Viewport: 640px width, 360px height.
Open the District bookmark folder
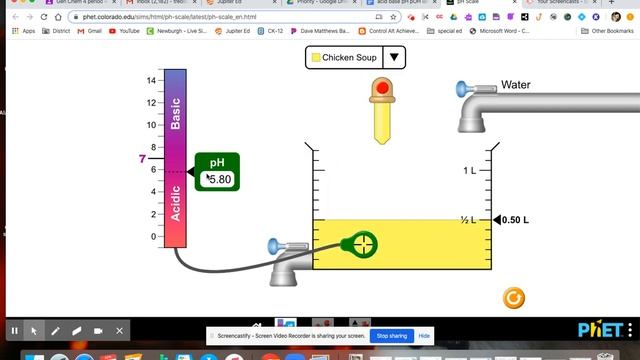tap(56, 31)
